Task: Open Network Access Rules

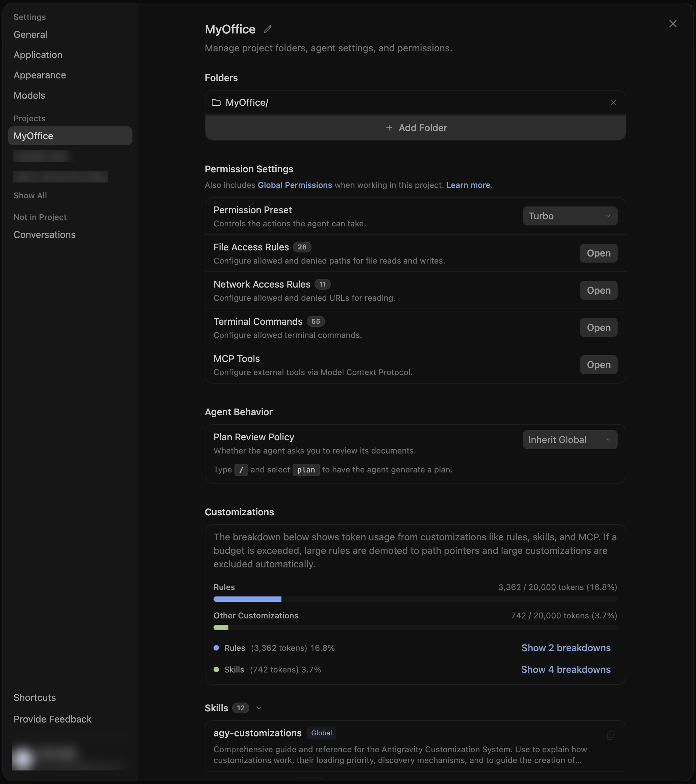Action: (x=598, y=290)
